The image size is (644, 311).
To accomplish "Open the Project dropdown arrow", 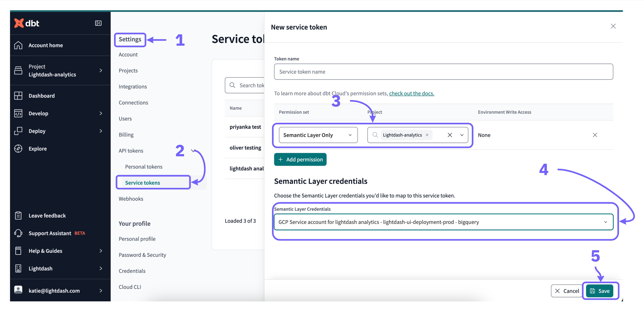I will (462, 135).
